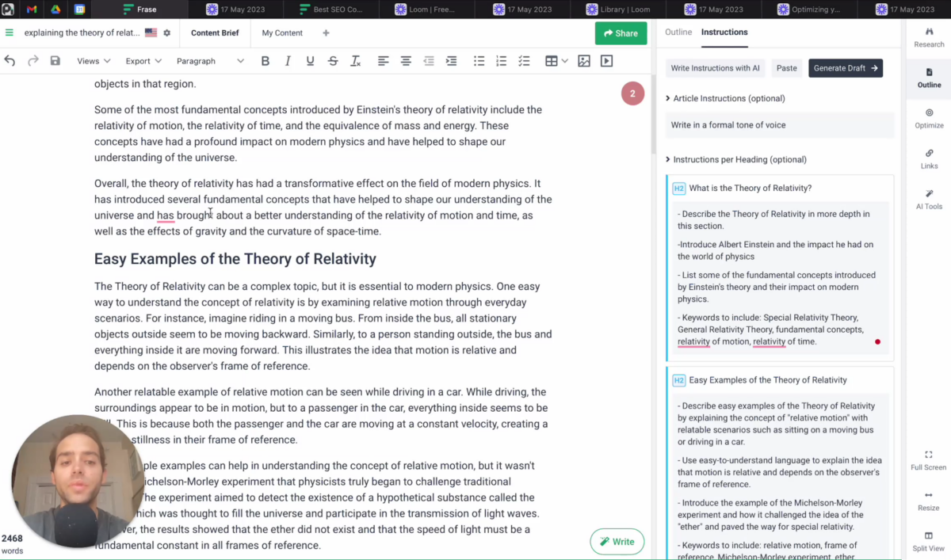Open the Paragraph style dropdown
The height and width of the screenshot is (560, 951).
coord(210,61)
